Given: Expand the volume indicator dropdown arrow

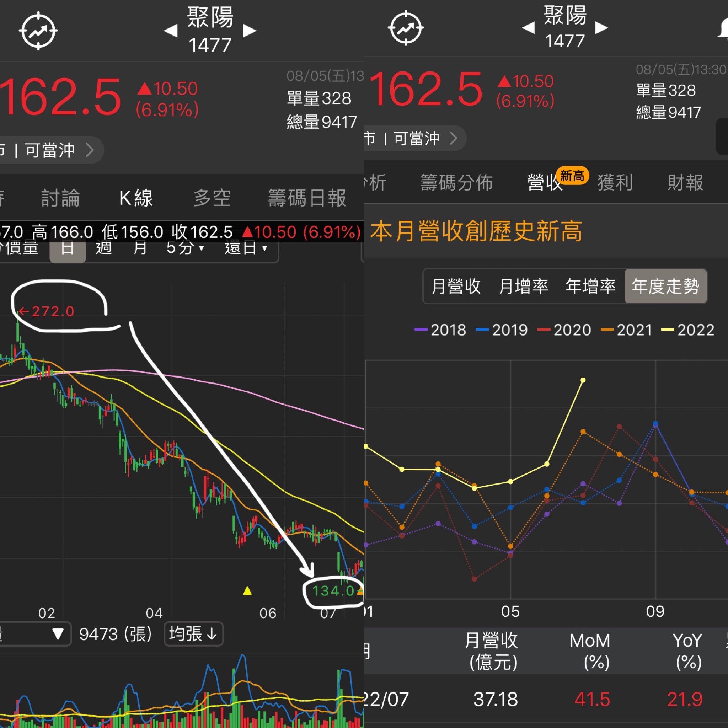Looking at the screenshot, I should click(x=58, y=633).
